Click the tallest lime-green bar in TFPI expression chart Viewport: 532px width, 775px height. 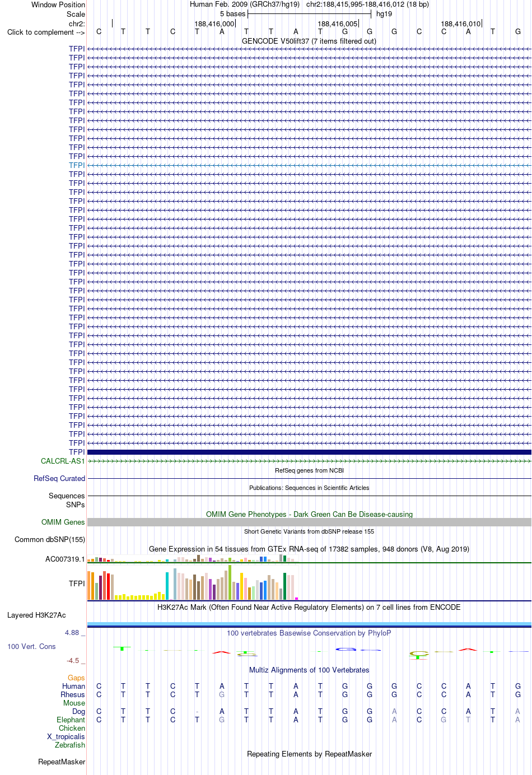(x=230, y=582)
